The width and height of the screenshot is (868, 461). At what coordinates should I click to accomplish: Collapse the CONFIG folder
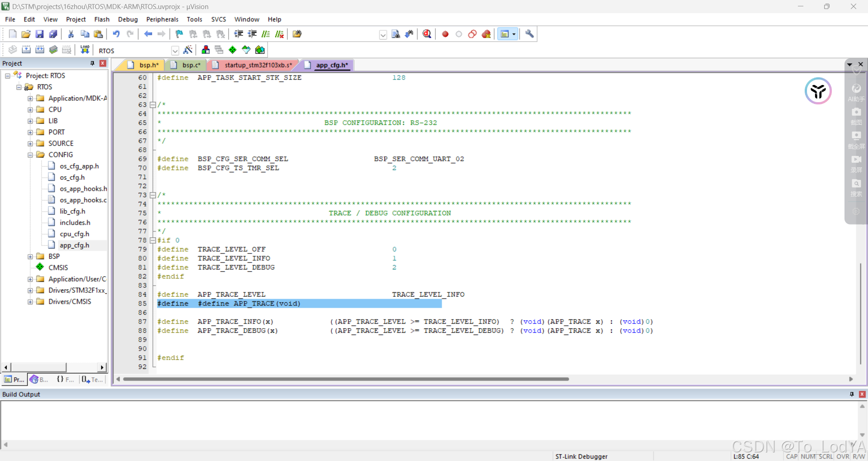30,155
